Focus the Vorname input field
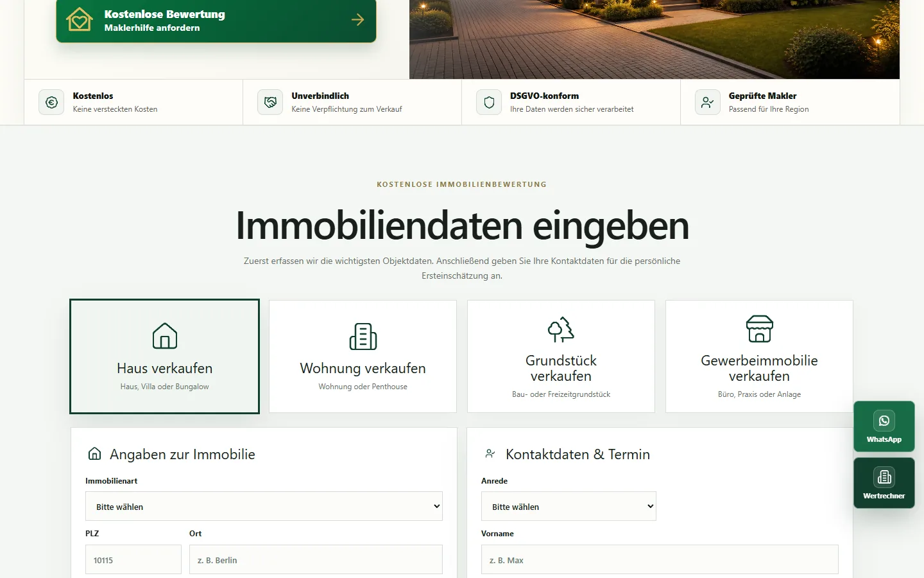Image resolution: width=924 pixels, height=578 pixels. tap(660, 559)
